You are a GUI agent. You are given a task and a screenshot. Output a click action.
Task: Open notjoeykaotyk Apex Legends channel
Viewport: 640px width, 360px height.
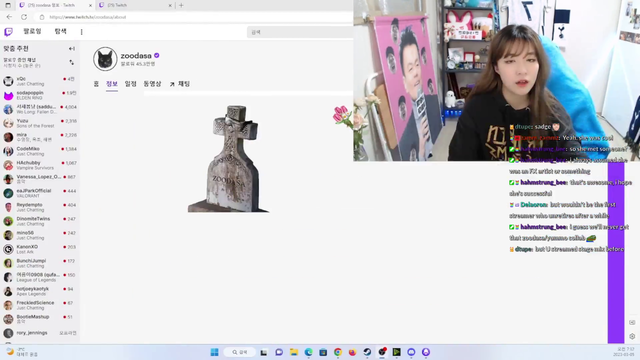40,291
